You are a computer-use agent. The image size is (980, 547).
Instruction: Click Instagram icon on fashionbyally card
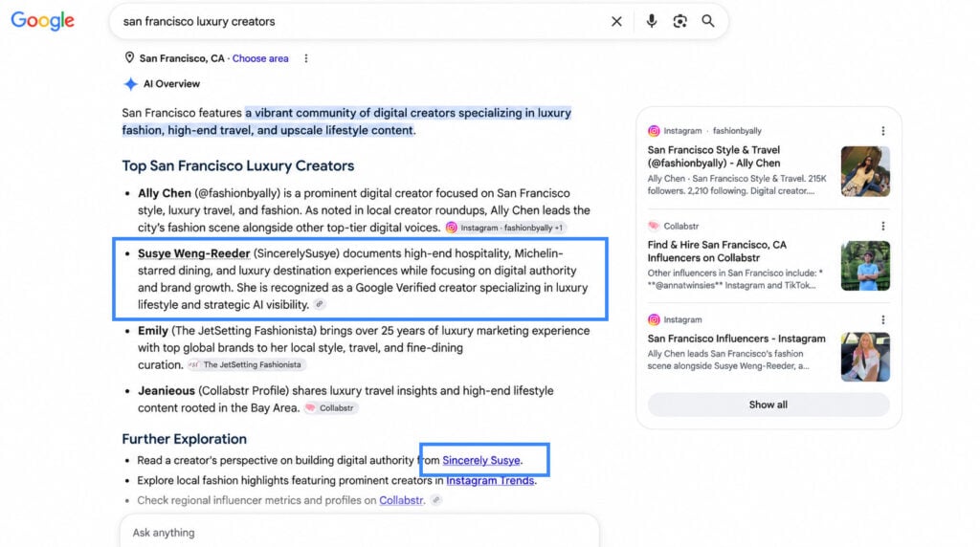[x=654, y=131]
